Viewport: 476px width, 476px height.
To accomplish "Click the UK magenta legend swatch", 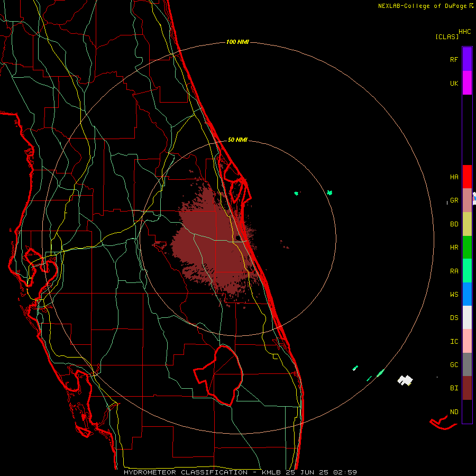I will point(467,83).
